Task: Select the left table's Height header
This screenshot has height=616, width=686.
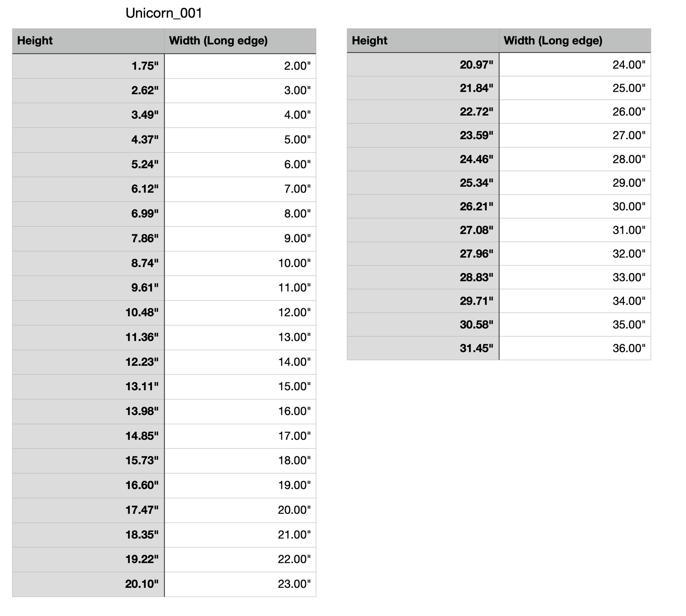Action: (88, 41)
